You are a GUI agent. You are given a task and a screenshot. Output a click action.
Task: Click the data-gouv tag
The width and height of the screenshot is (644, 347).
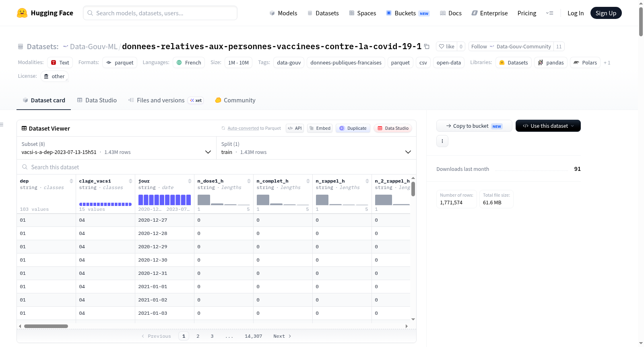coord(289,62)
